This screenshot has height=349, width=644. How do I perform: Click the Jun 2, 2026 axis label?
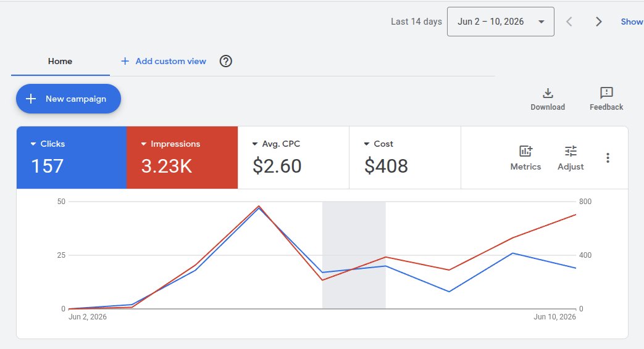88,316
